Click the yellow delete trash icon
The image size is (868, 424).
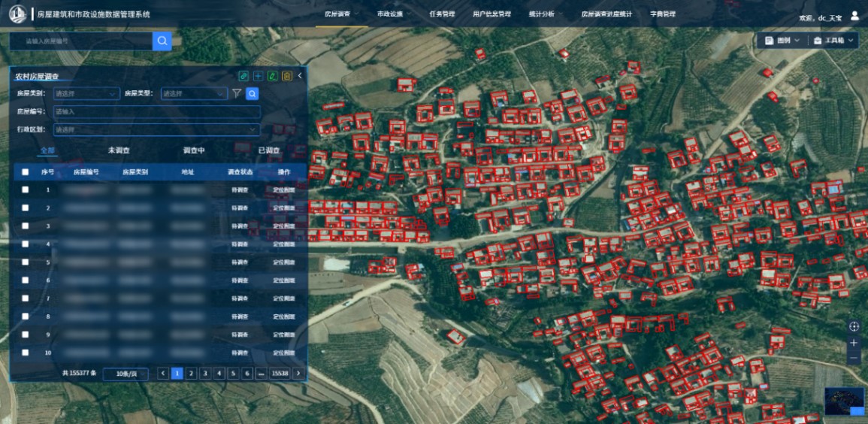coord(286,76)
